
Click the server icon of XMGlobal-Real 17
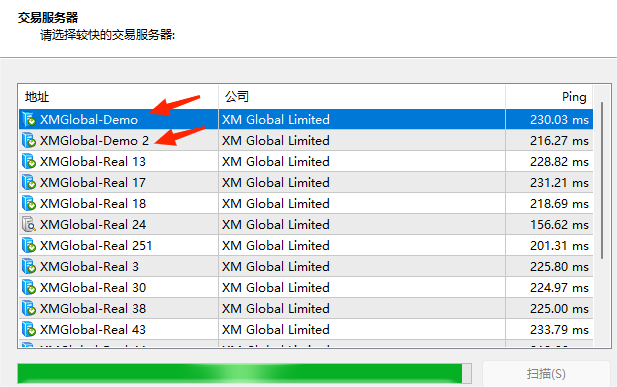point(29,182)
